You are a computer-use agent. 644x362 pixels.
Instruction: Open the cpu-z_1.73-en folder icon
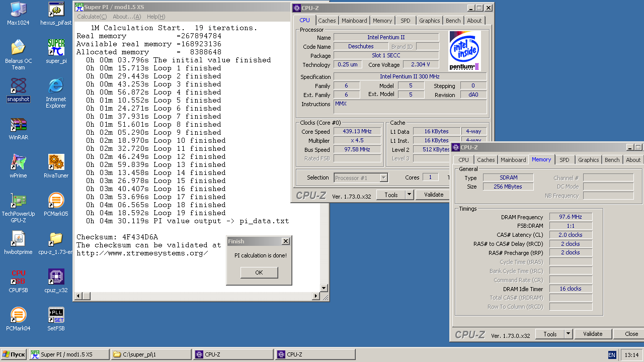[56, 238]
